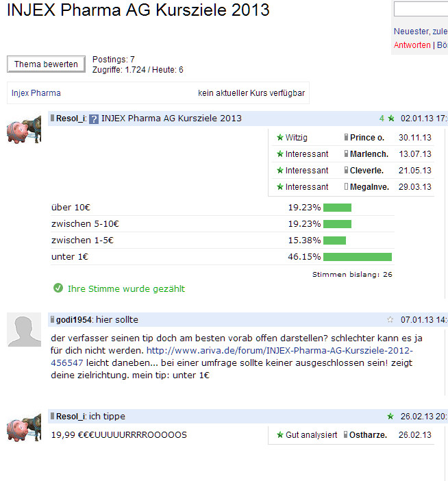The height and width of the screenshot is (481, 448).
Task: Click star beside Cleverle. Interessant rating
Action: pos(279,170)
